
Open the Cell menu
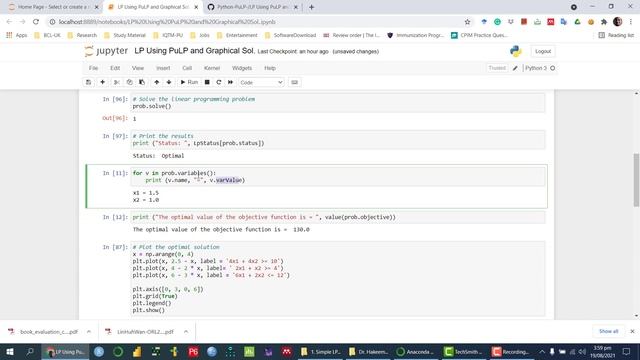tap(187, 68)
